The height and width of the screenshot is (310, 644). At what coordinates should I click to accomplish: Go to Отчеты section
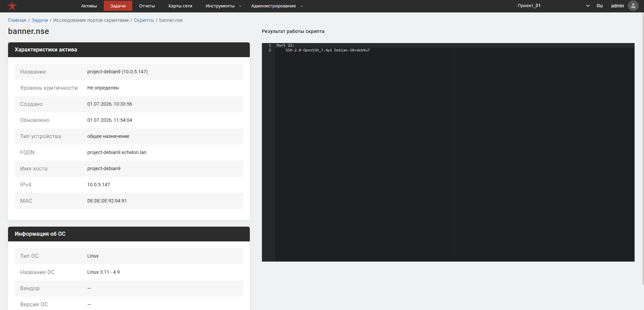tap(147, 6)
